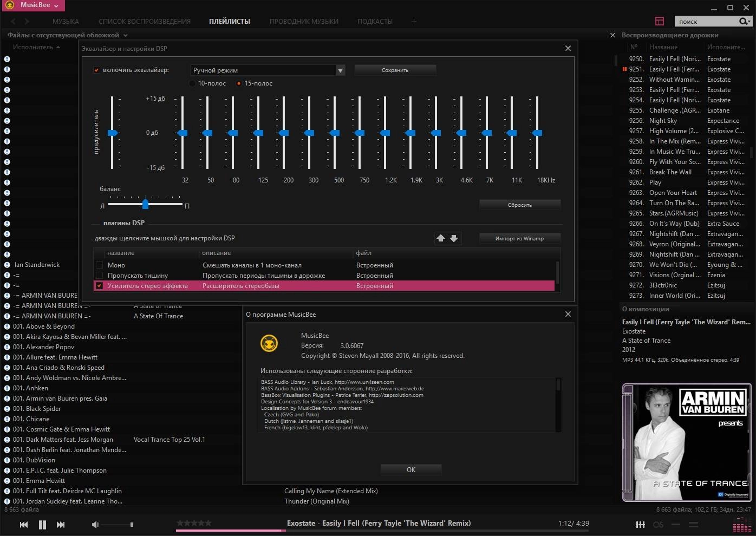
Task: Click the Импорт из Winamp button
Action: point(520,238)
